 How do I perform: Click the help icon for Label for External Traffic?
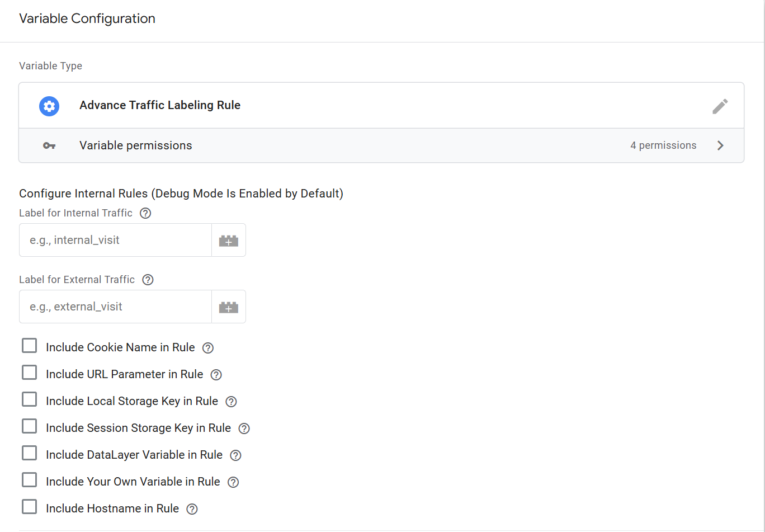pos(148,279)
